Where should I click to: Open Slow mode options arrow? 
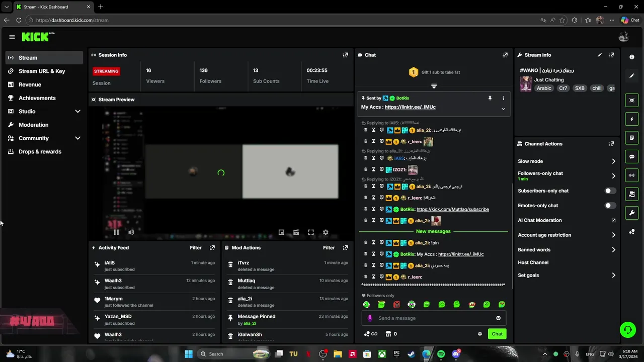coord(613,161)
